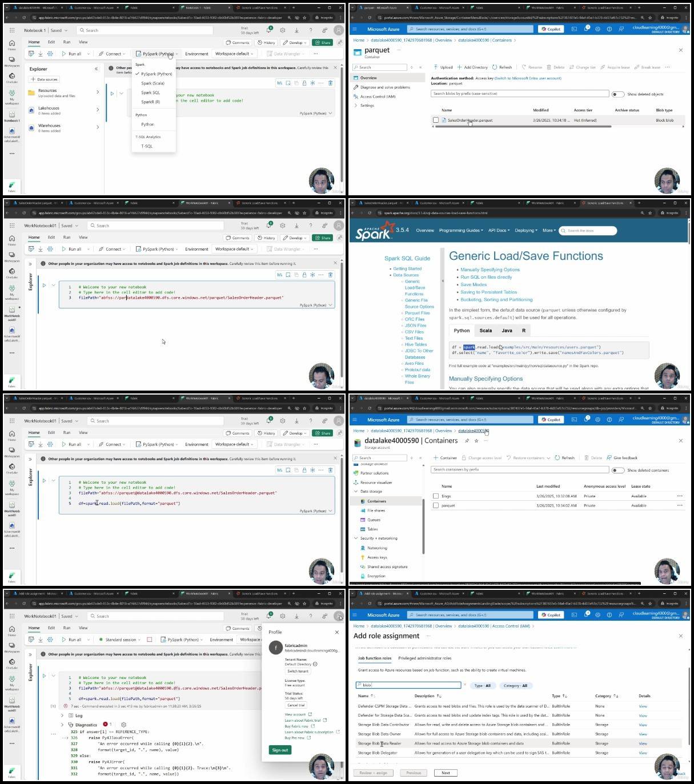Click the snowflake freeze icon on Notebook 1 cell

pos(312,83)
